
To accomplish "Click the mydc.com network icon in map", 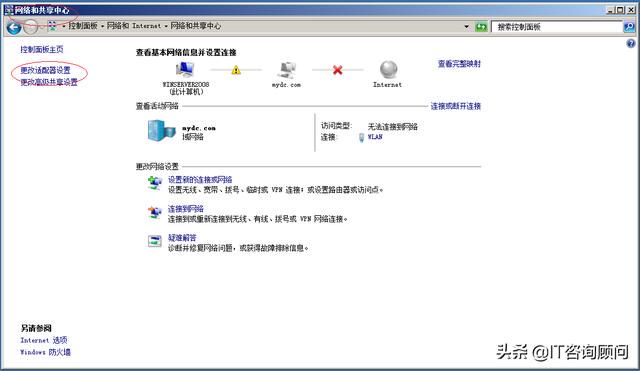I will [x=287, y=70].
